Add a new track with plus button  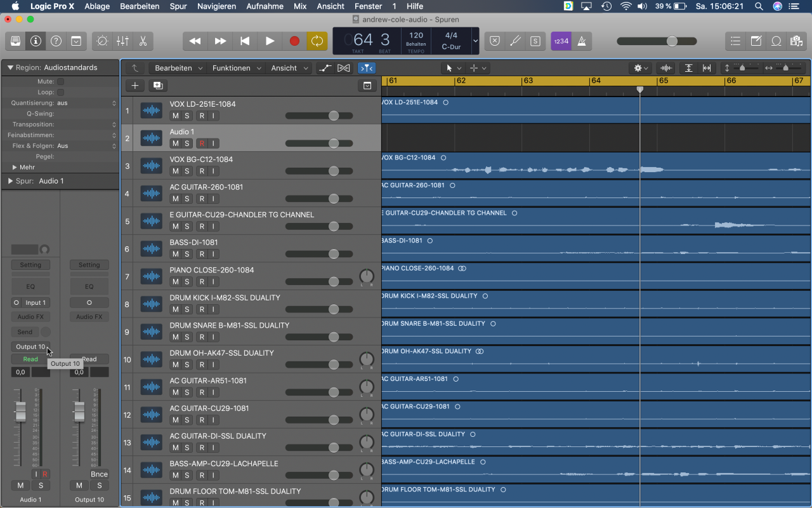click(134, 86)
